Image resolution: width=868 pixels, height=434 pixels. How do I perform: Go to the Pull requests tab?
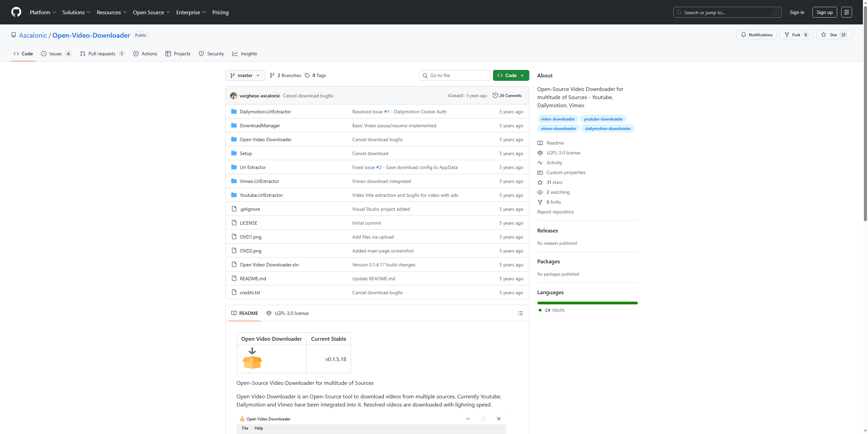coord(102,54)
